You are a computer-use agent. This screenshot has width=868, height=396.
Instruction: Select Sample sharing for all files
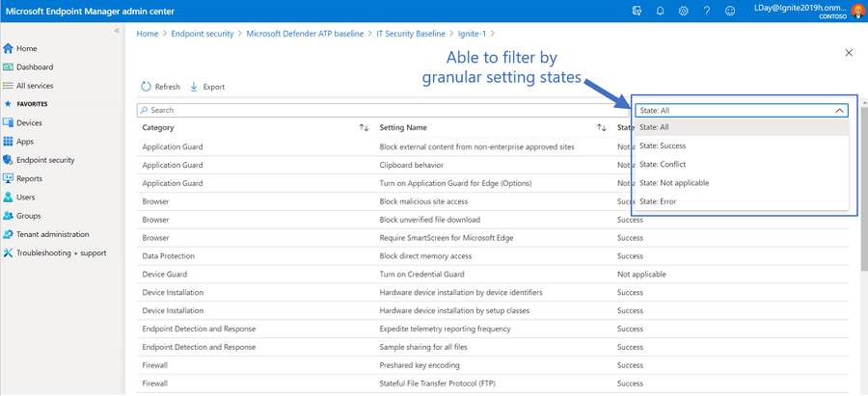coord(493,347)
